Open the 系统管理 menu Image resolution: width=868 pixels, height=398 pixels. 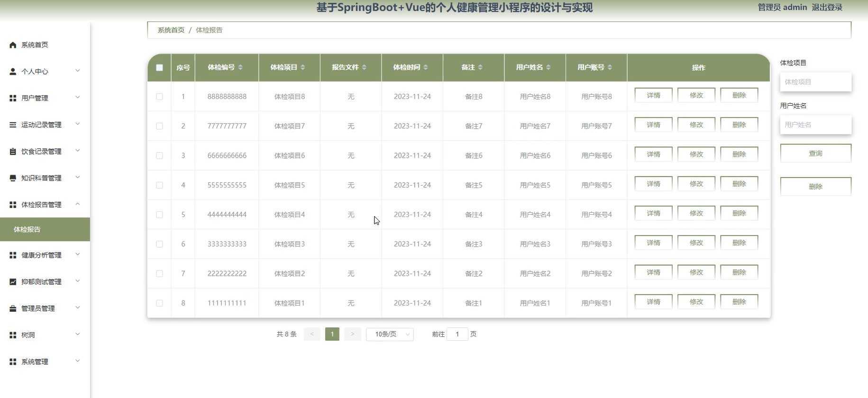click(45, 362)
